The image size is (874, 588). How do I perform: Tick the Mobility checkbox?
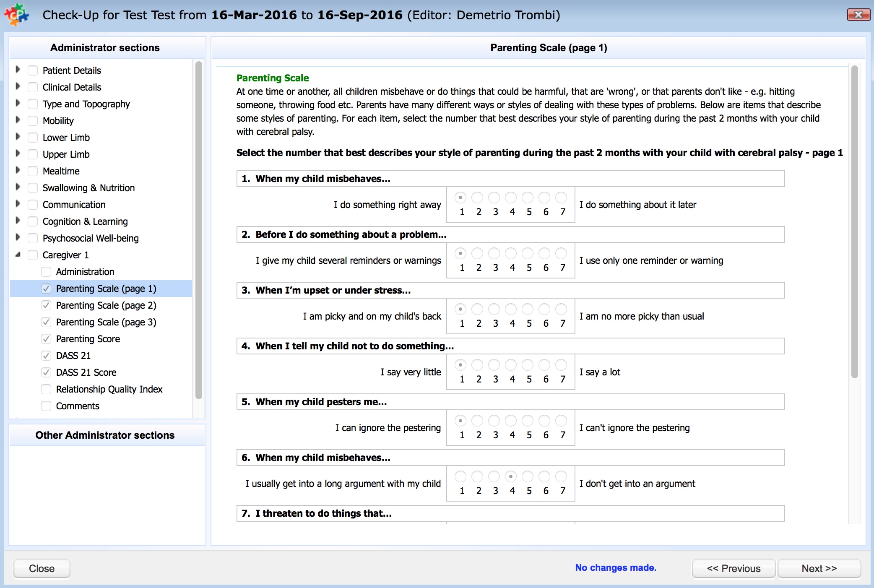33,121
